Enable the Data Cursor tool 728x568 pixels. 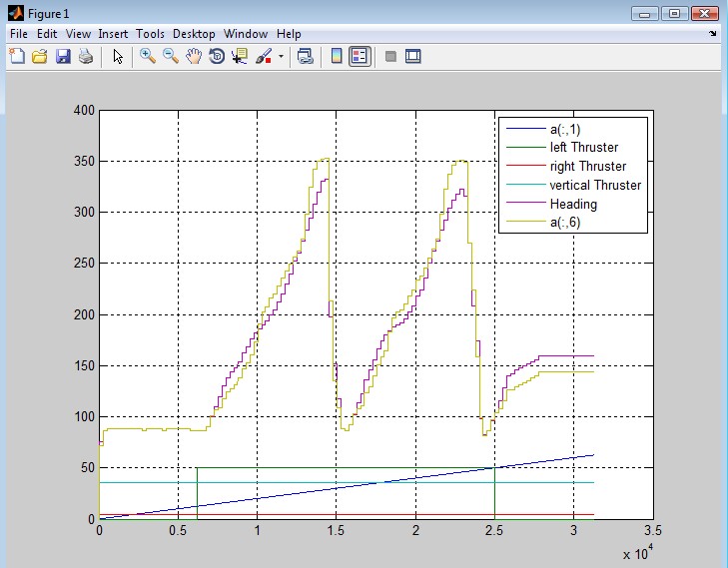[x=240, y=57]
